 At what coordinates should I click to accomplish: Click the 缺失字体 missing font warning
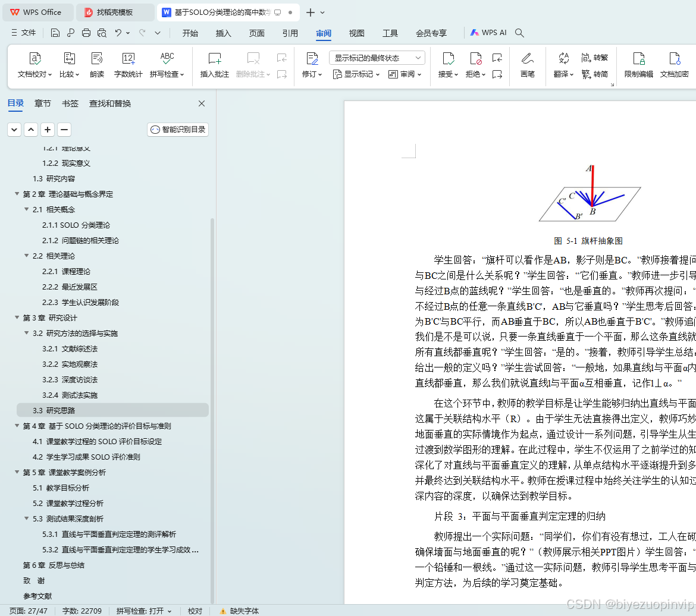[x=239, y=611]
